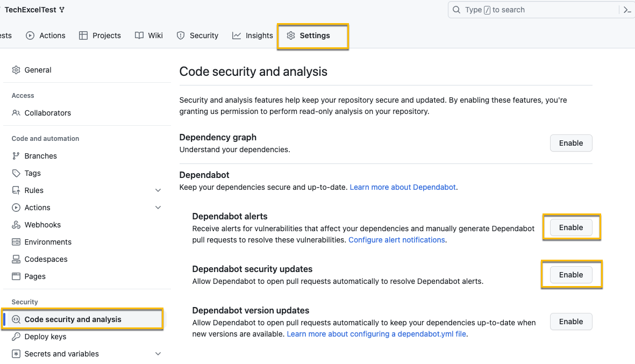
Task: Open the Security tab
Action: coord(197,35)
